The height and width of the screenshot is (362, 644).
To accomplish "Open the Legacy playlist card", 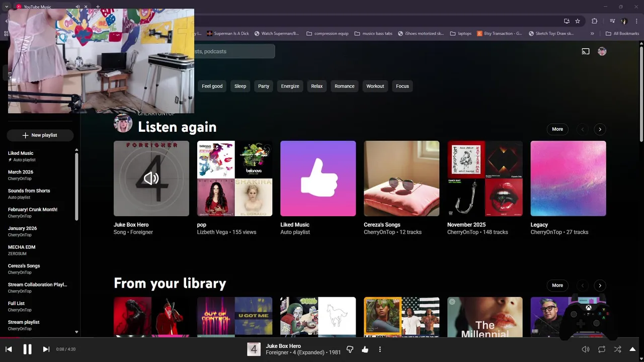I will tap(568, 178).
